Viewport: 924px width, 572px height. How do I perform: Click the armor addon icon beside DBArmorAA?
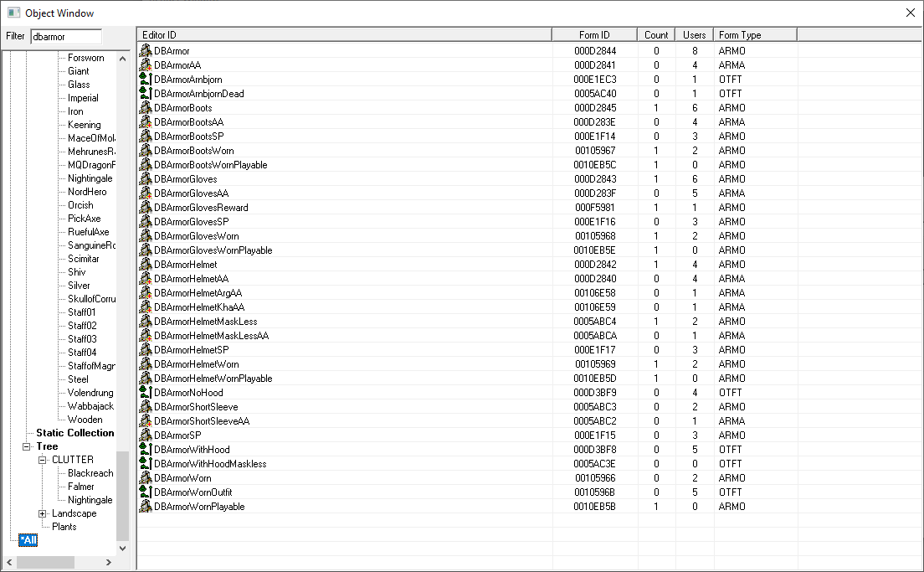pos(146,64)
